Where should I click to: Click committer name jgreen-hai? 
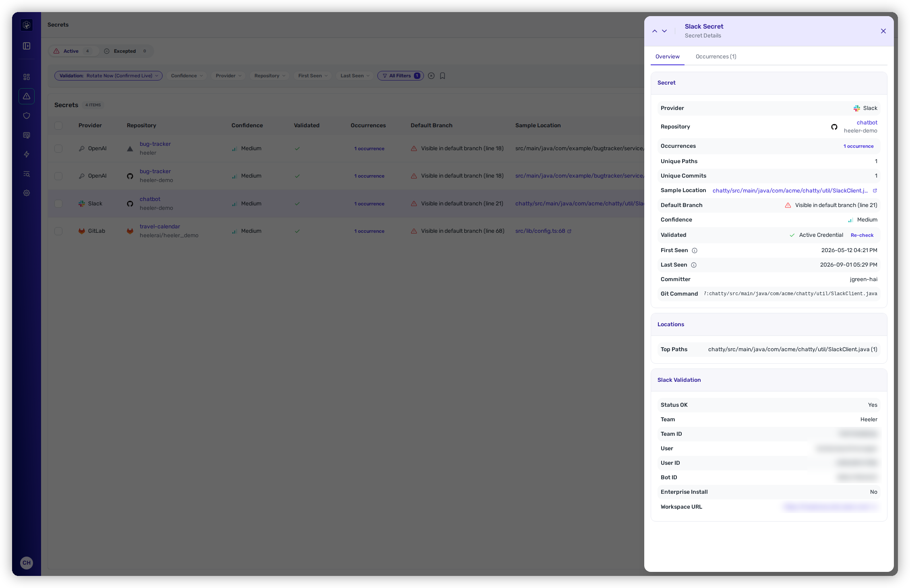pyautogui.click(x=863, y=280)
